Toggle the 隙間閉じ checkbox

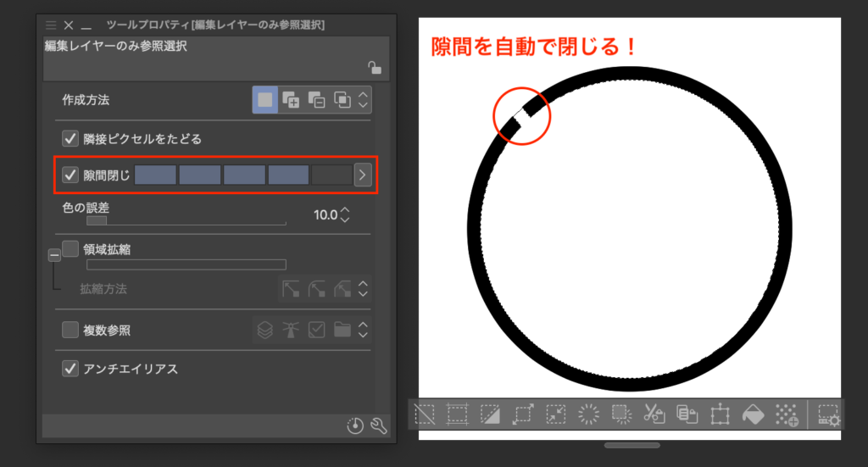coord(70,175)
